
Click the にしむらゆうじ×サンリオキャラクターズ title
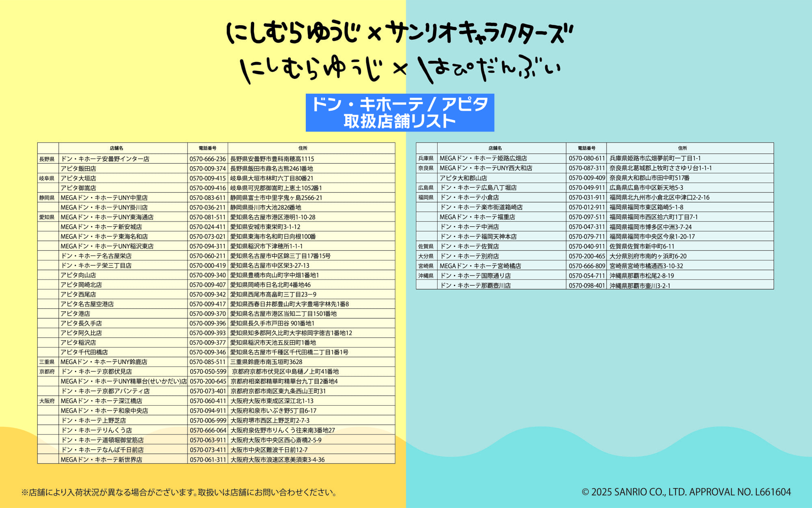click(x=400, y=33)
